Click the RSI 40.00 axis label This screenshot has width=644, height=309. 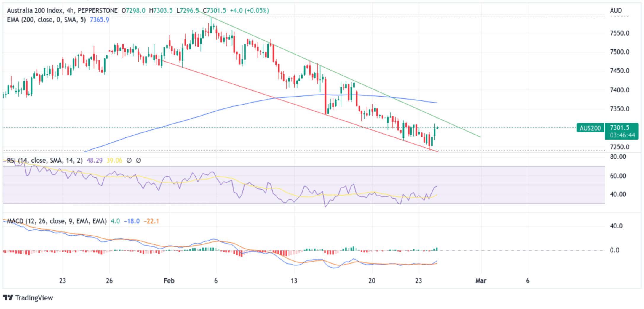tap(618, 195)
